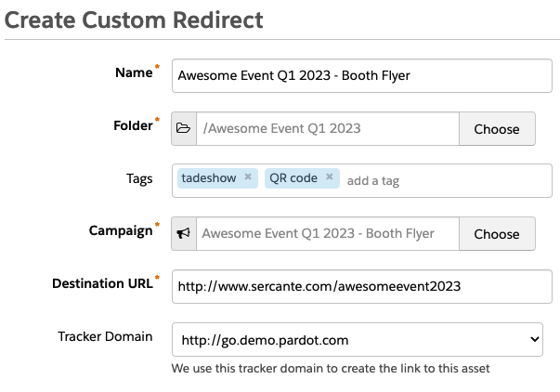This screenshot has width=560, height=392.
Task: Select the QR code tag chip
Action: point(293,177)
